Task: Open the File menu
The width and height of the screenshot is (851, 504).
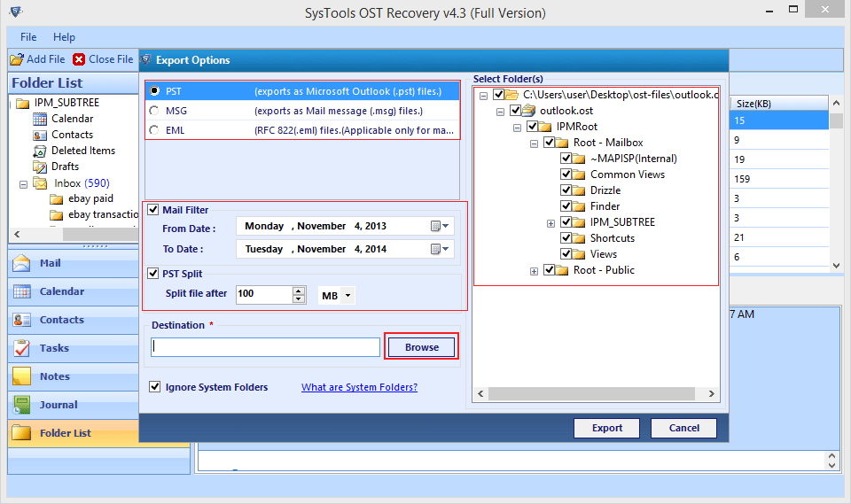Action: coord(28,37)
